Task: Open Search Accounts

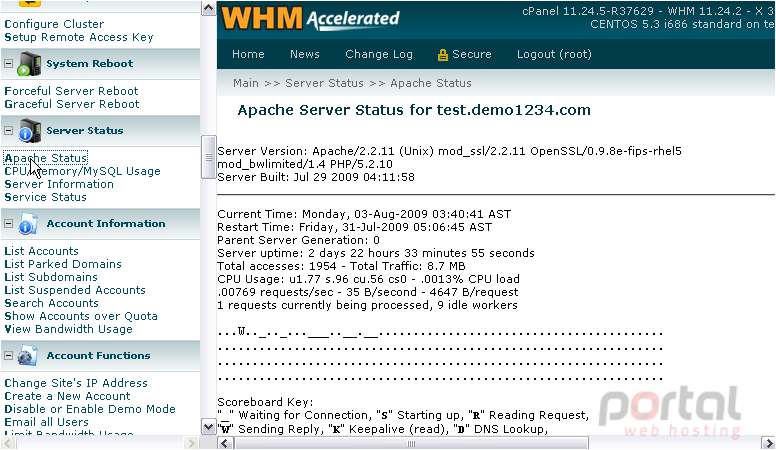Action: tap(51, 303)
